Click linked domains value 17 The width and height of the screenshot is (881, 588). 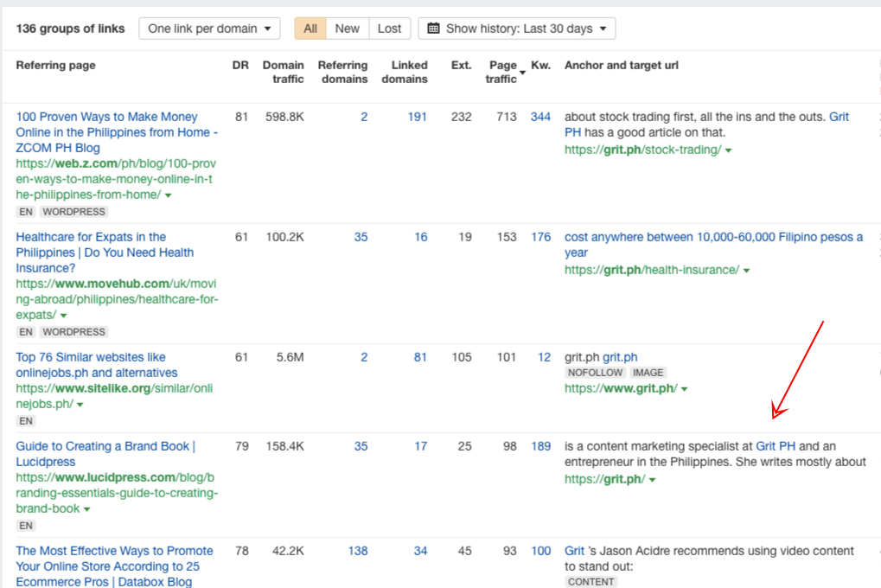[421, 446]
